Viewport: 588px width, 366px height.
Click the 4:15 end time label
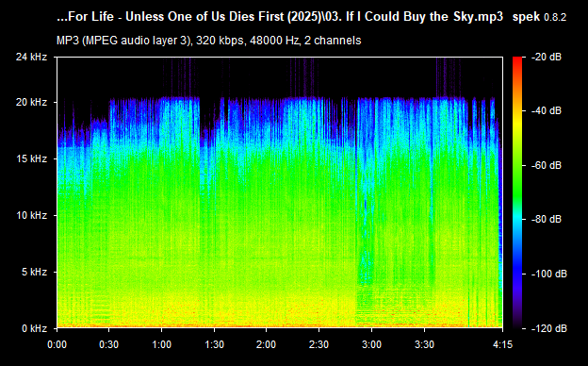pyautogui.click(x=502, y=344)
